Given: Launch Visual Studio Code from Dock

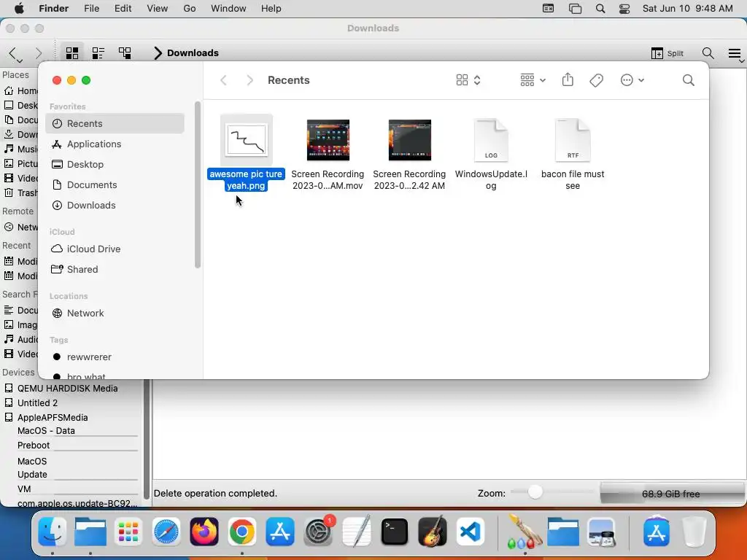Looking at the screenshot, I should 471,532.
